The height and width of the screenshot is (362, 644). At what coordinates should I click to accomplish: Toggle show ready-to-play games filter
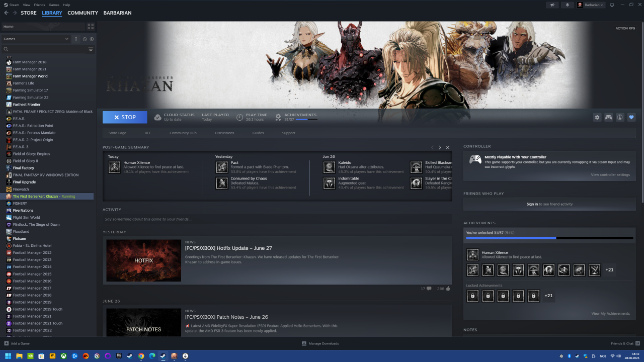(92, 39)
